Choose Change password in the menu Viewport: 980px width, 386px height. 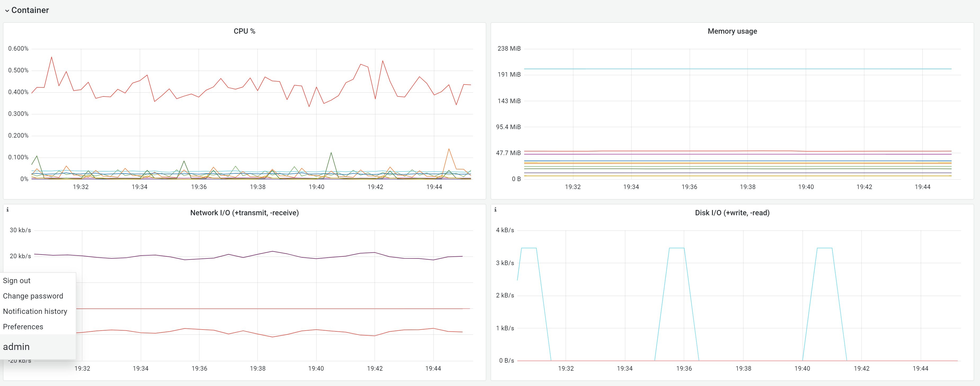pos(33,296)
